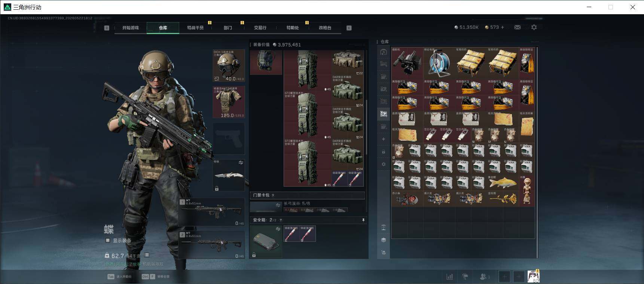Click the lock icon in warehouse sidebar
This screenshot has width=644, height=284.
pyautogui.click(x=384, y=152)
